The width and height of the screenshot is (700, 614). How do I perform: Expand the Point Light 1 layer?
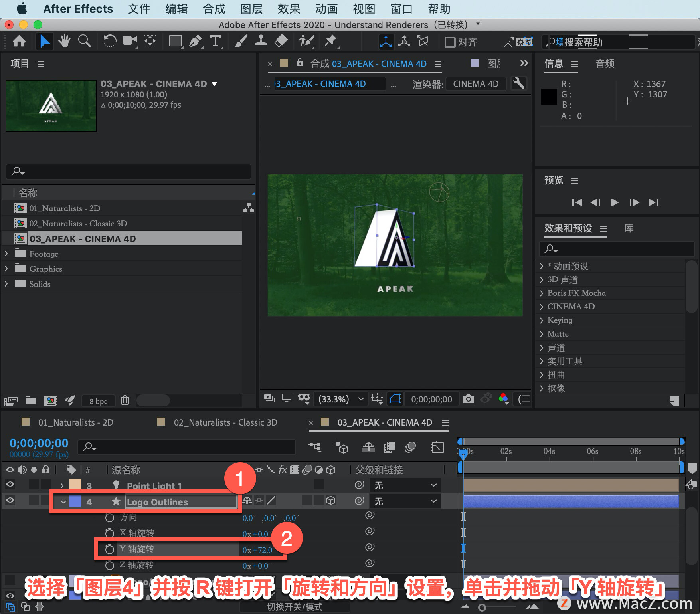[x=62, y=485]
